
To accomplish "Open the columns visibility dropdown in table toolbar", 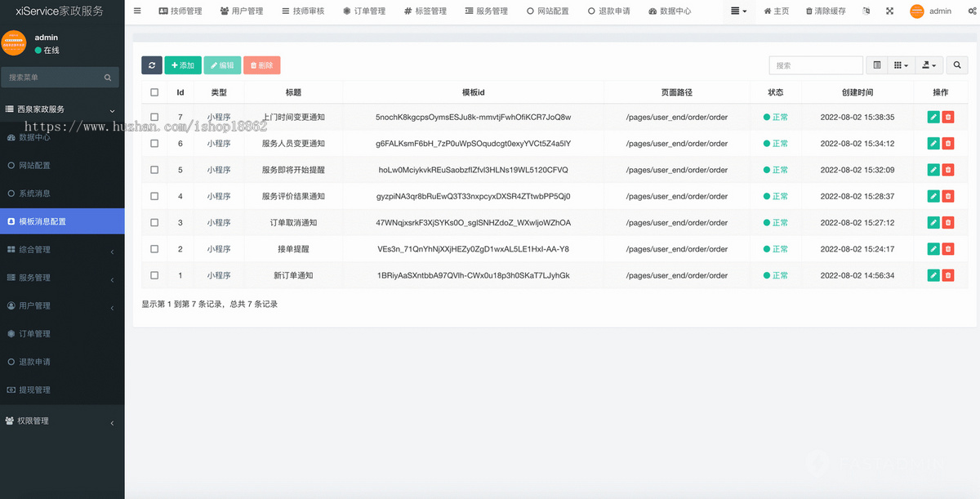I will click(x=901, y=65).
